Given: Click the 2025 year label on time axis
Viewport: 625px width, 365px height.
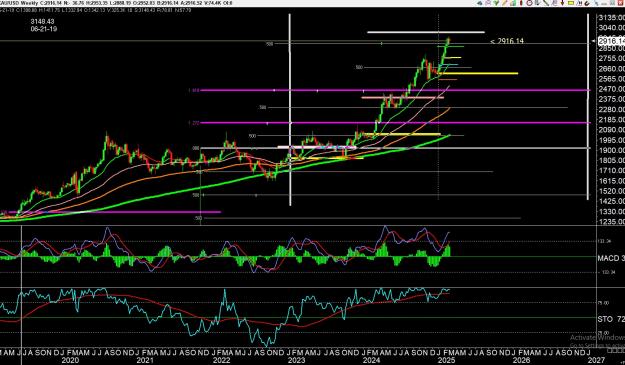Looking at the screenshot, I should point(446,360).
